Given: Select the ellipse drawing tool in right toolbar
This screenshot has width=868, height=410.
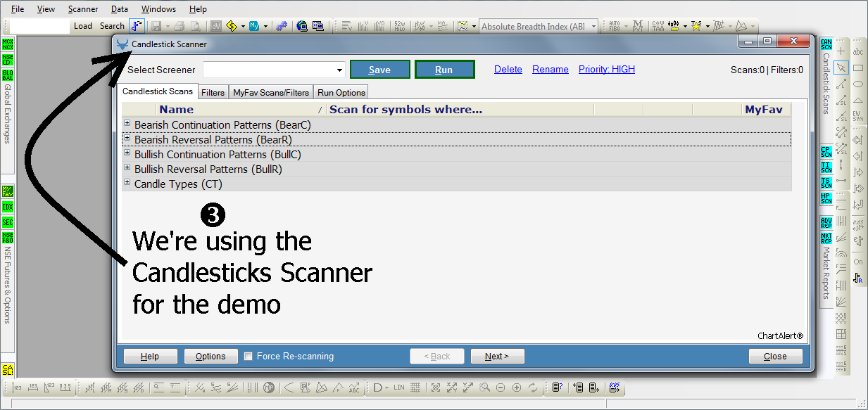Looking at the screenshot, I should point(858,84).
